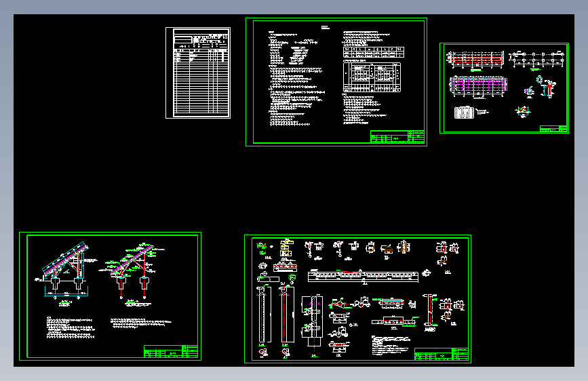Click the title block of the framing plan sheet
The width and height of the screenshot is (588, 381).
[553, 128]
